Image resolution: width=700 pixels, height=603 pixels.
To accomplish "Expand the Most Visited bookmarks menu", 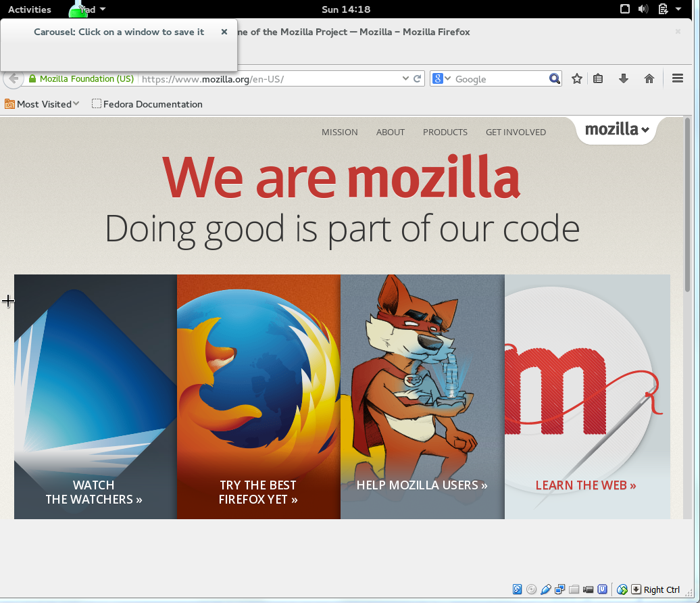I will (76, 103).
